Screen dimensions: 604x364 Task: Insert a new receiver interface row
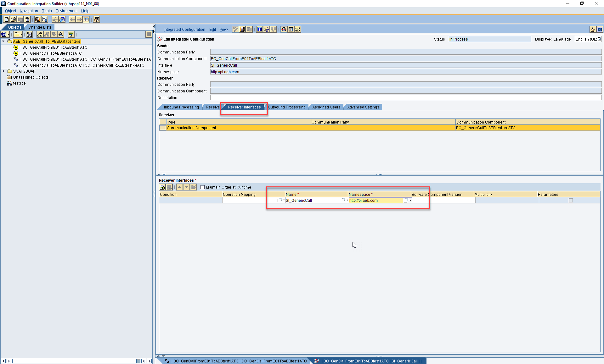pos(162,187)
